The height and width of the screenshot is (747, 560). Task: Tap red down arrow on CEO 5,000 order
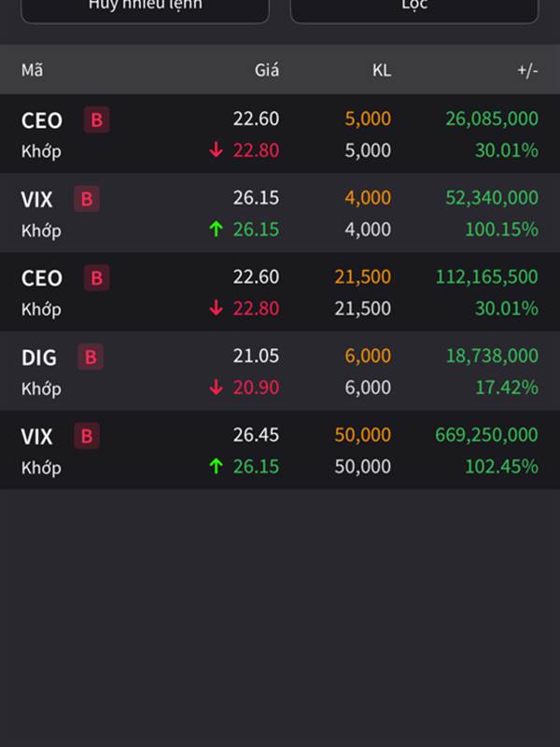217,150
